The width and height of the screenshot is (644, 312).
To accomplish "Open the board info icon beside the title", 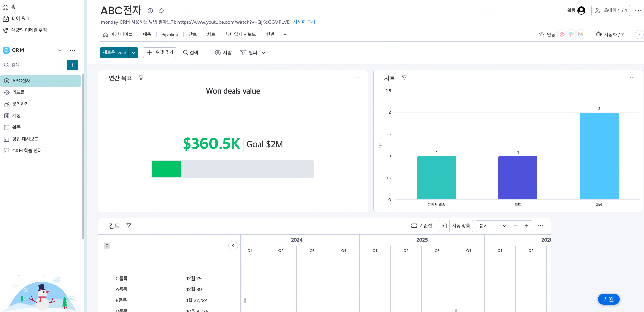I will [150, 11].
